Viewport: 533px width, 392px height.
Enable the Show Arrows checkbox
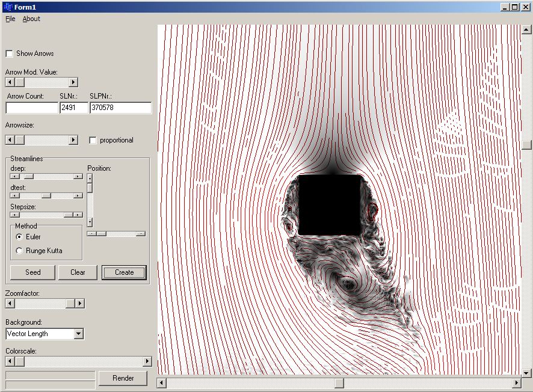pyautogui.click(x=9, y=54)
